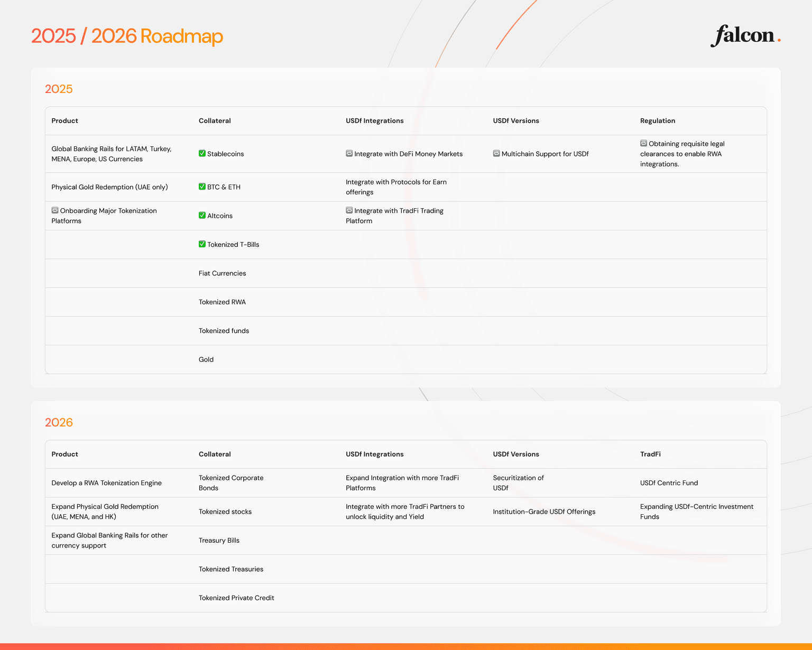The image size is (812, 650).
Task: Select the Collateral header in the 2025 table
Action: coord(215,120)
